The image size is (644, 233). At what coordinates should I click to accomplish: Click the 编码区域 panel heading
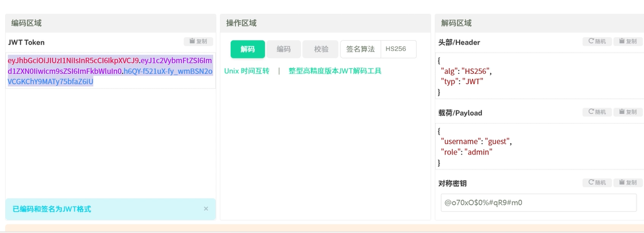[26, 23]
